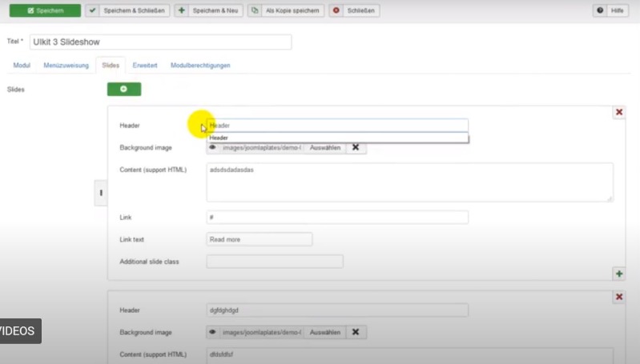Click the Speichern save button
Screen dimensions: 640x364
click(x=44, y=11)
